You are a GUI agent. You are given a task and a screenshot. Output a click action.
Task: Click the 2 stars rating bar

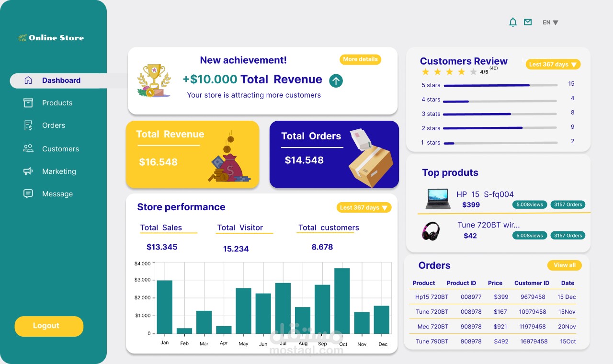tap(500, 128)
